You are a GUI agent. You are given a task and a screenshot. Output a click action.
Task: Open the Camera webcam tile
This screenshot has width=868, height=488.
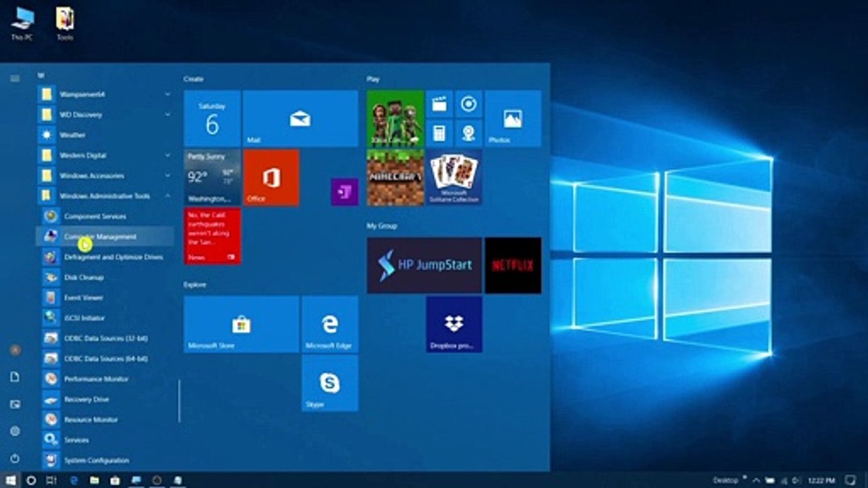469,133
